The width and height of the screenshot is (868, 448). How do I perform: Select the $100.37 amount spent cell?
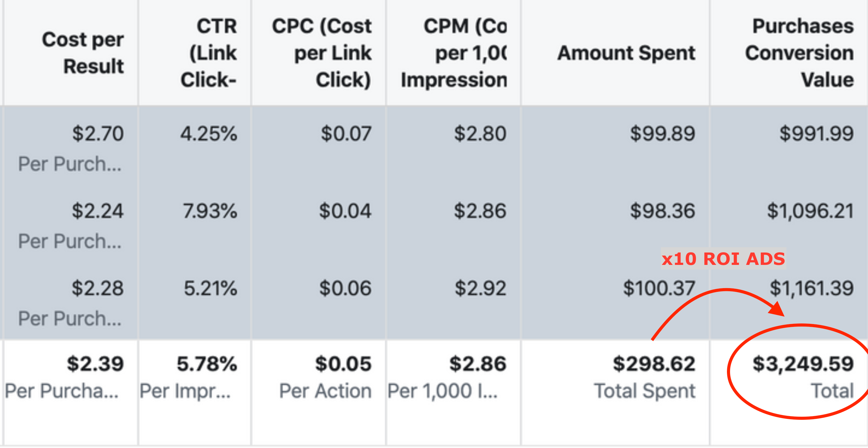(659, 288)
